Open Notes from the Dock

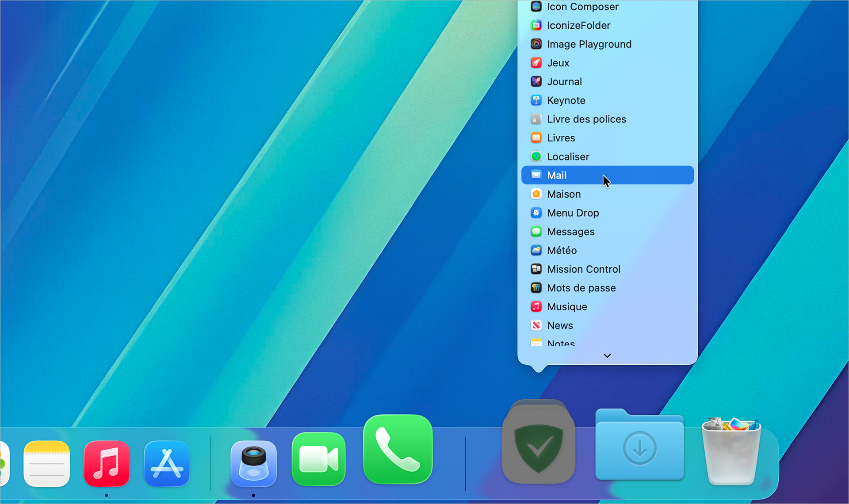click(x=46, y=464)
